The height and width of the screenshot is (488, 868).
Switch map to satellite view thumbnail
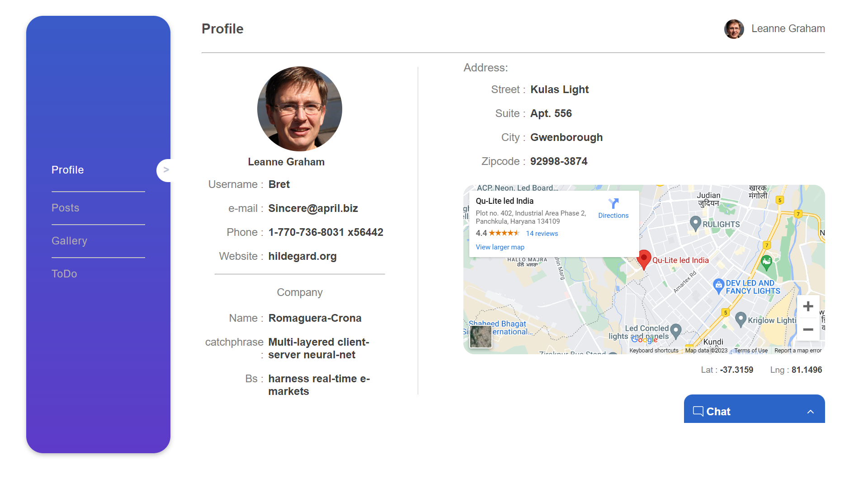481,337
